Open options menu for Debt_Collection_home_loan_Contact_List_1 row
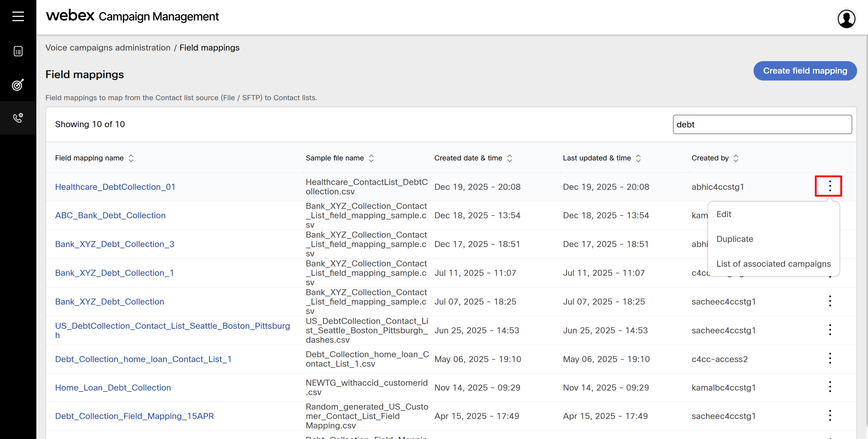 click(830, 358)
